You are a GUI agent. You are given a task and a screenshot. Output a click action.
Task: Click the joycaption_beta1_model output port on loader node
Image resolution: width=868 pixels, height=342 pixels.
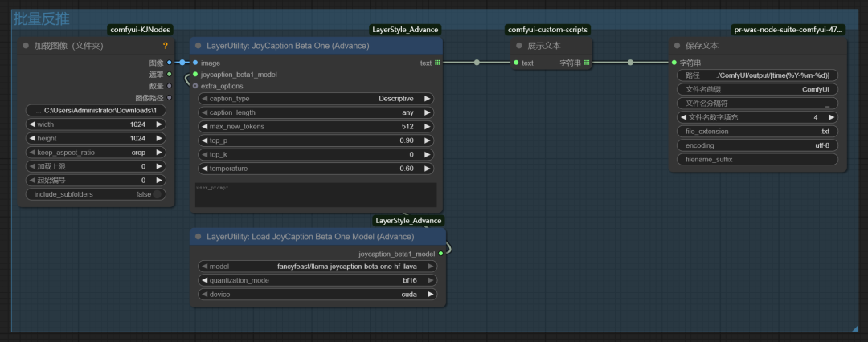click(440, 254)
